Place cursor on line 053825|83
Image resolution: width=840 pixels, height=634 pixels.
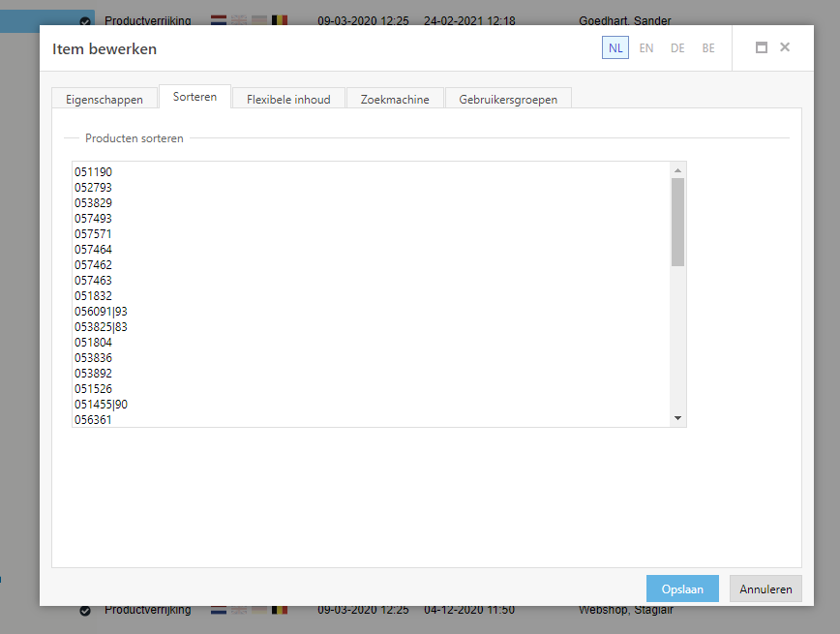coord(101,327)
